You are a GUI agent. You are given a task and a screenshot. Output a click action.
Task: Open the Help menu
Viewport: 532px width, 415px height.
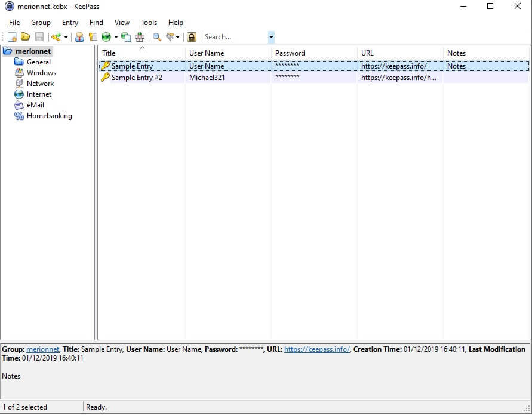pyautogui.click(x=176, y=23)
